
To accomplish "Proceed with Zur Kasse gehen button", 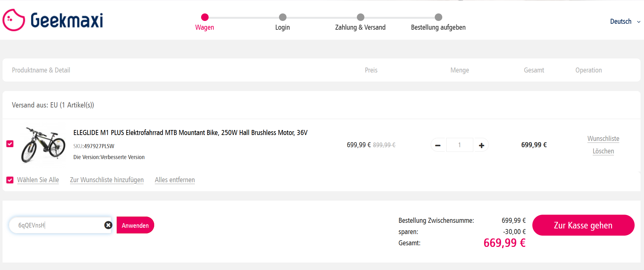I will pos(583,225).
